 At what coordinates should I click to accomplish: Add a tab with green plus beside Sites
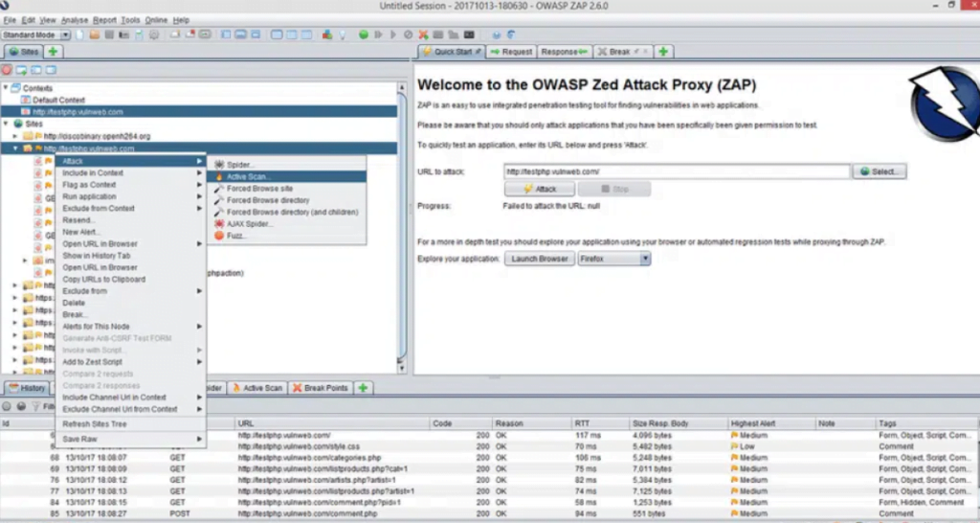coord(54,52)
